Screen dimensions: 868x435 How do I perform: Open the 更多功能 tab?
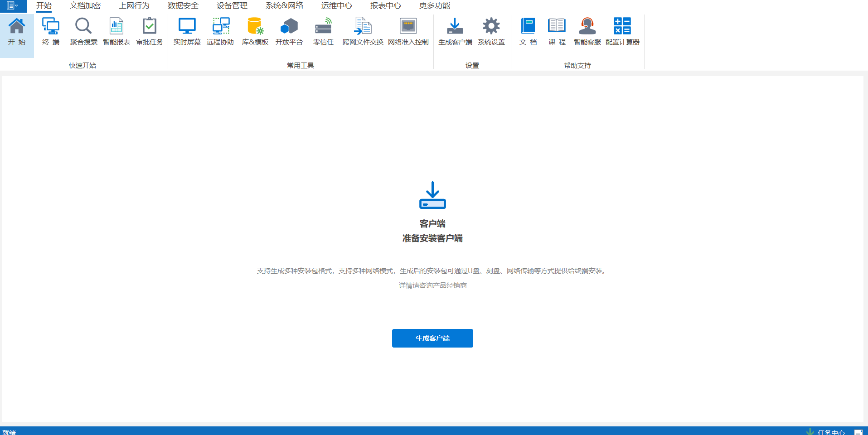pos(434,6)
